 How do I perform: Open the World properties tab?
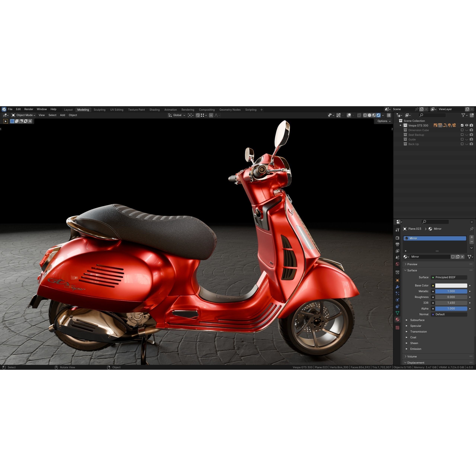coord(397,264)
